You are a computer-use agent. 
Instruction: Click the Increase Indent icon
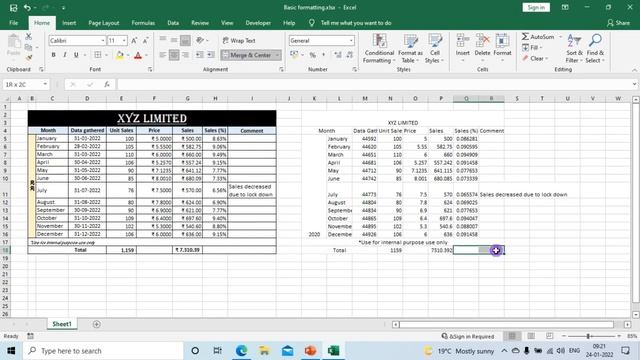click(211, 55)
